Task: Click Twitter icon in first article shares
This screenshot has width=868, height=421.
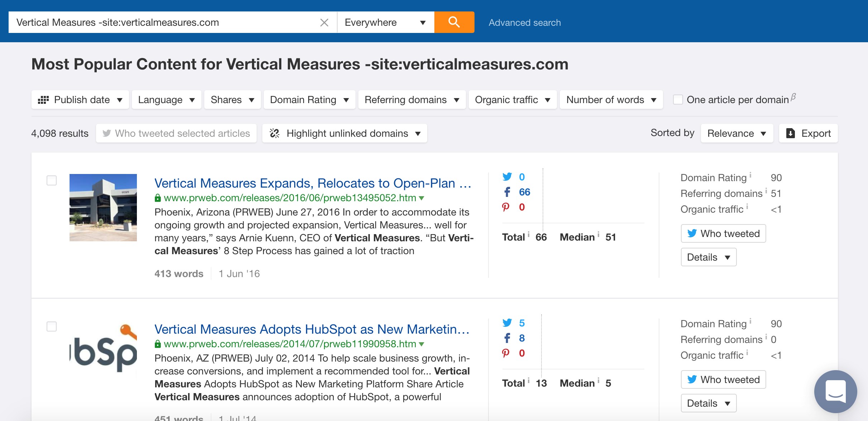Action: [507, 176]
